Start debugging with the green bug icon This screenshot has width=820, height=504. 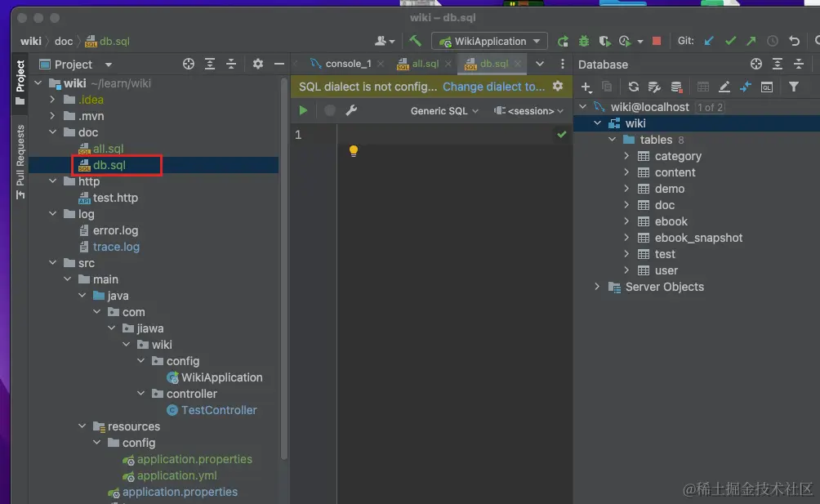(x=584, y=41)
